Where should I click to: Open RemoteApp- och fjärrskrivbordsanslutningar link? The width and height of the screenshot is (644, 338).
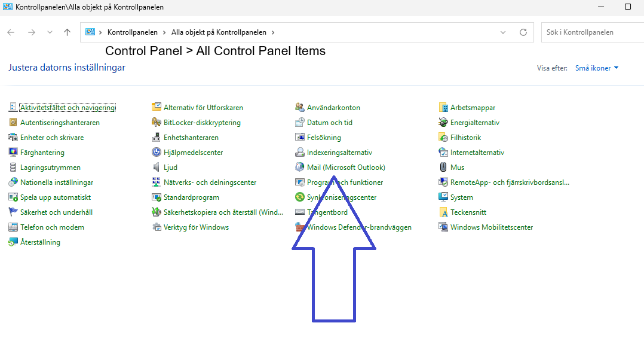pos(510,182)
